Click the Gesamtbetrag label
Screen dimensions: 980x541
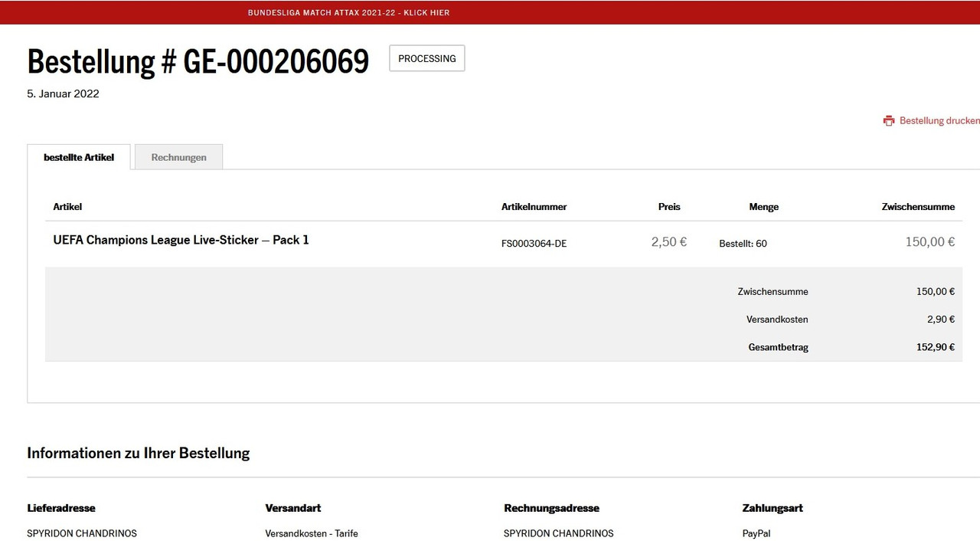778,347
